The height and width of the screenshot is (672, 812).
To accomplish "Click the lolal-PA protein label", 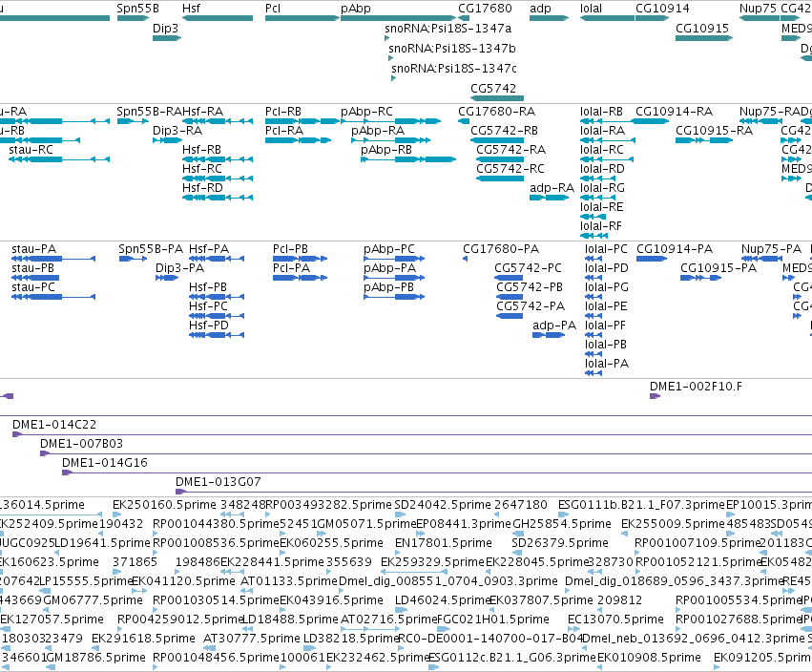I will pyautogui.click(x=607, y=364).
